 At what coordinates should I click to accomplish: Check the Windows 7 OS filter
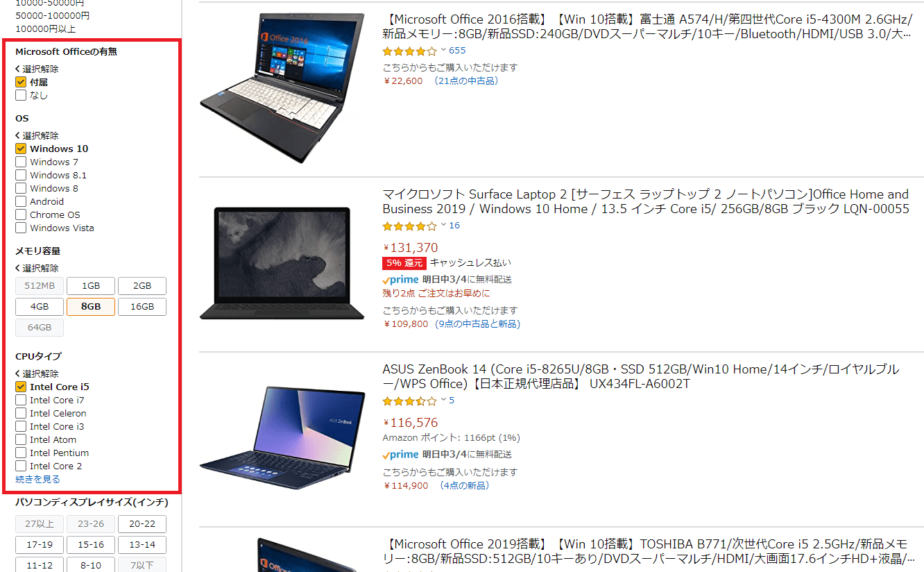21,162
